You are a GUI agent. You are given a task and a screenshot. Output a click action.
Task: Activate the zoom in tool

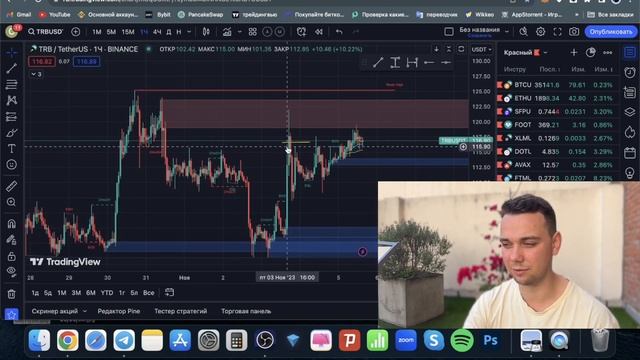coord(11,202)
